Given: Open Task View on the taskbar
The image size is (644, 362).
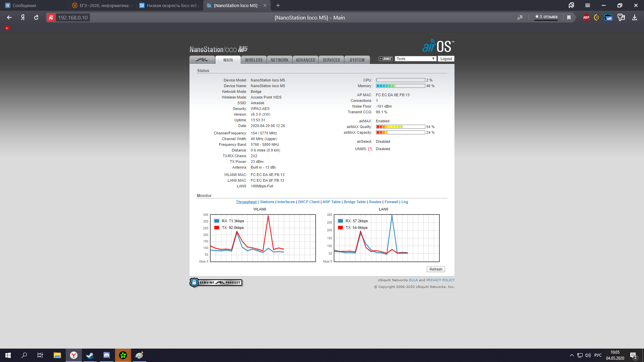Looking at the screenshot, I should click(40, 355).
